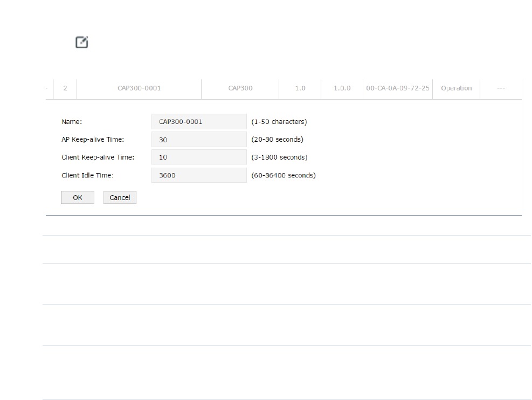Click the Client Keep-alive Time field
Screen dimensions: 532x400
[x=199, y=157]
